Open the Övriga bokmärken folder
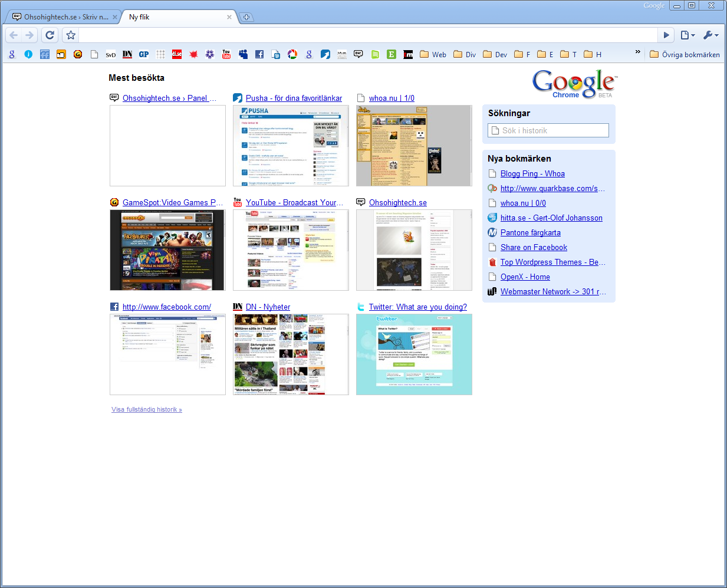This screenshot has height=588, width=727. (685, 54)
